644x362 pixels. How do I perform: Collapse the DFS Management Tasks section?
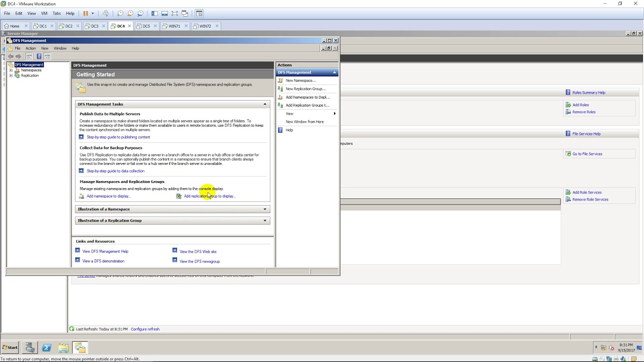tap(265, 104)
